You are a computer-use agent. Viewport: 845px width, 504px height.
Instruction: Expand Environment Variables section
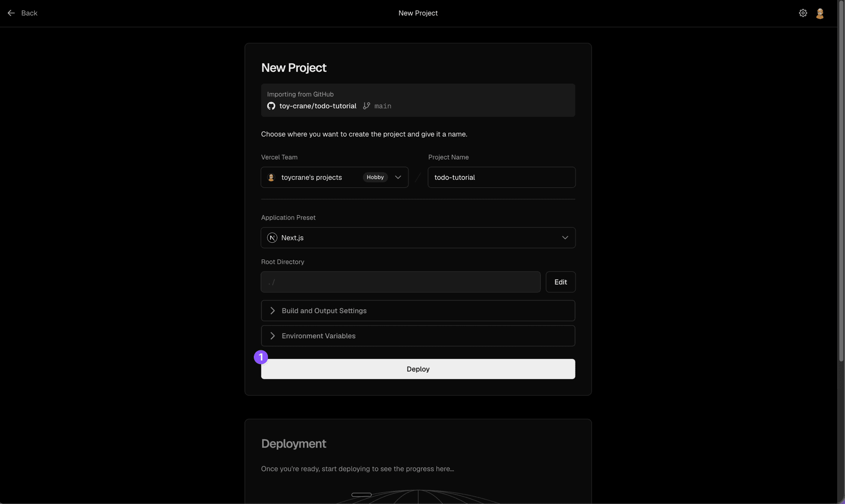point(418,336)
